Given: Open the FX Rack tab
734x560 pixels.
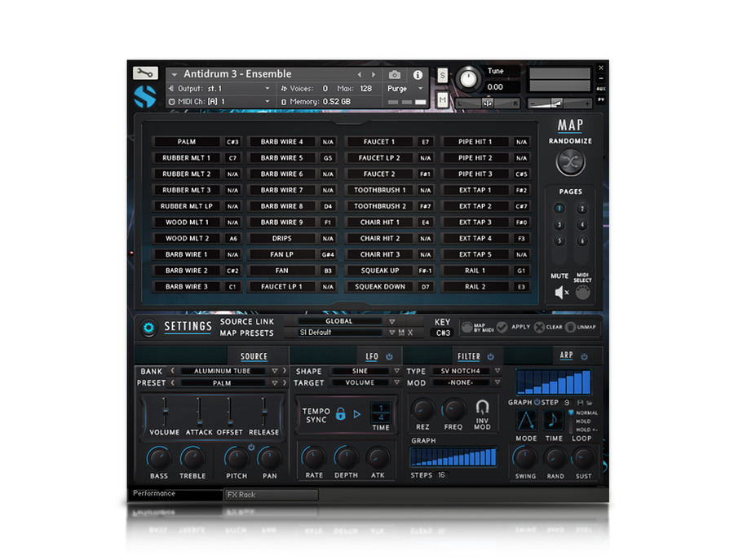Looking at the screenshot, I should tap(272, 495).
